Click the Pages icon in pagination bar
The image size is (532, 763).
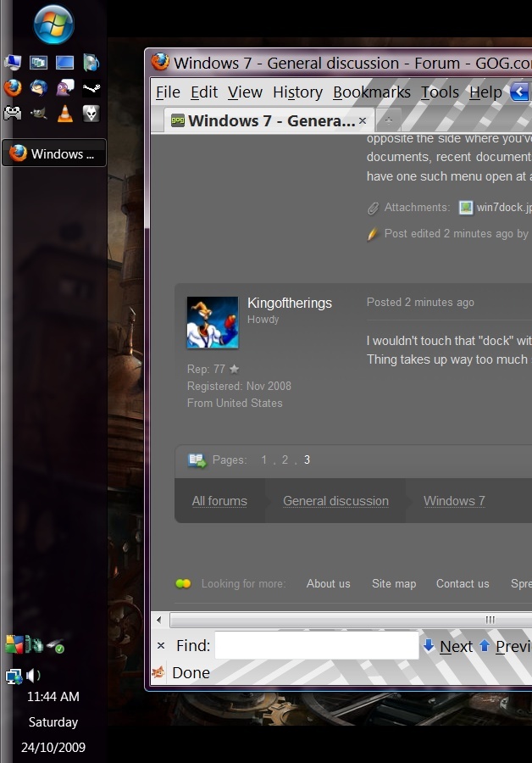[197, 460]
